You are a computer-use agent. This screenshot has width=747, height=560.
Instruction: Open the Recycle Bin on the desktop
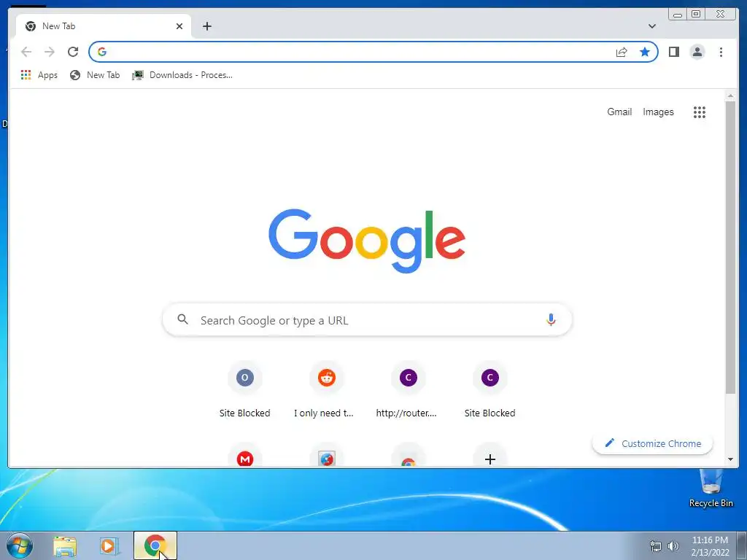pos(711,488)
